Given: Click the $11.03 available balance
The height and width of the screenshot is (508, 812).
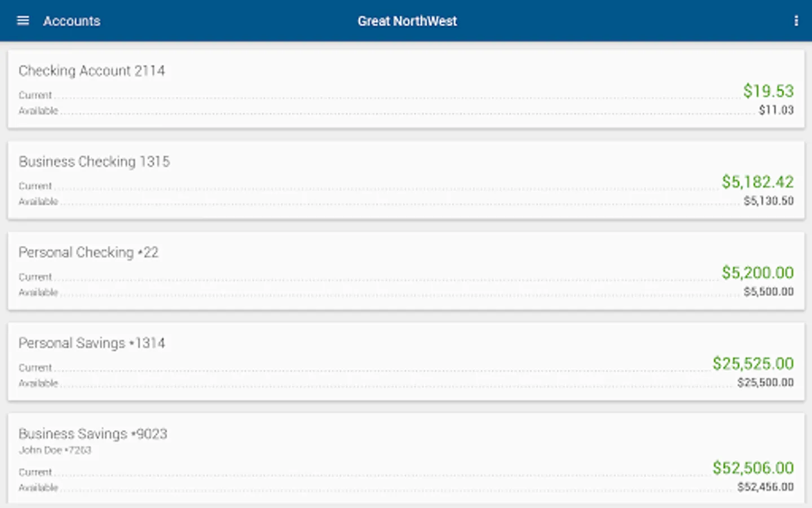Looking at the screenshot, I should click(x=776, y=110).
